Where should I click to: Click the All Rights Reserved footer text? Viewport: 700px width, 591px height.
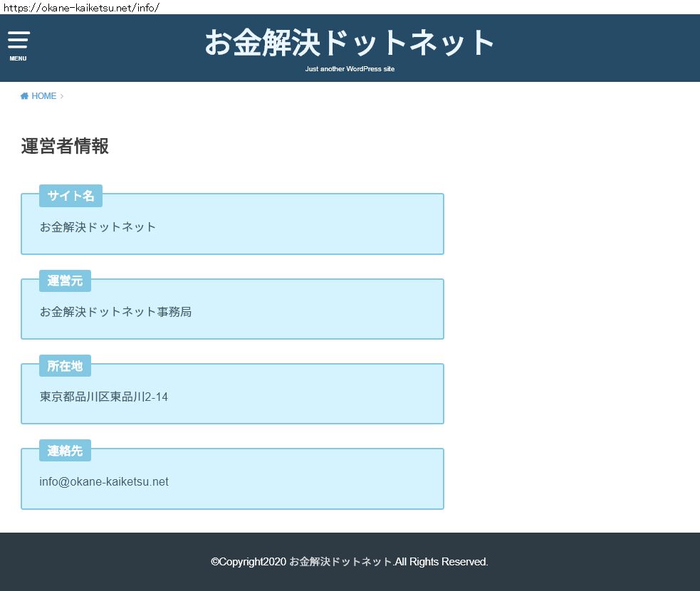coord(442,562)
